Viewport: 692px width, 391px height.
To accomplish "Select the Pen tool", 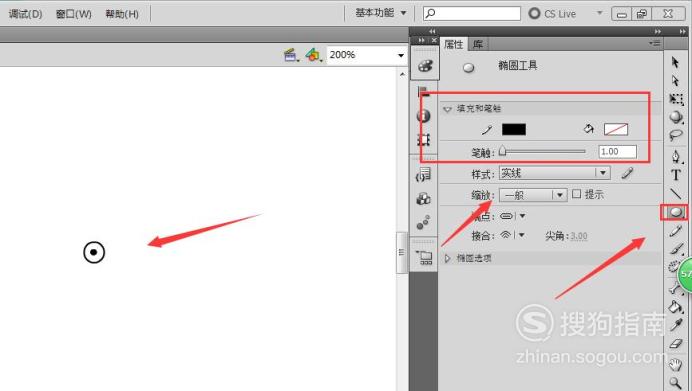I will coord(676,156).
